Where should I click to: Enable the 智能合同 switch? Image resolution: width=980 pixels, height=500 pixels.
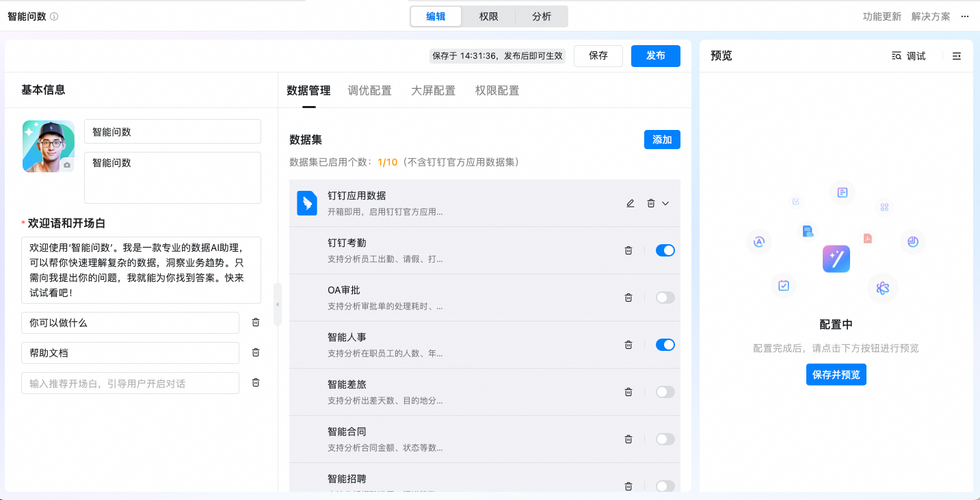pyautogui.click(x=665, y=439)
